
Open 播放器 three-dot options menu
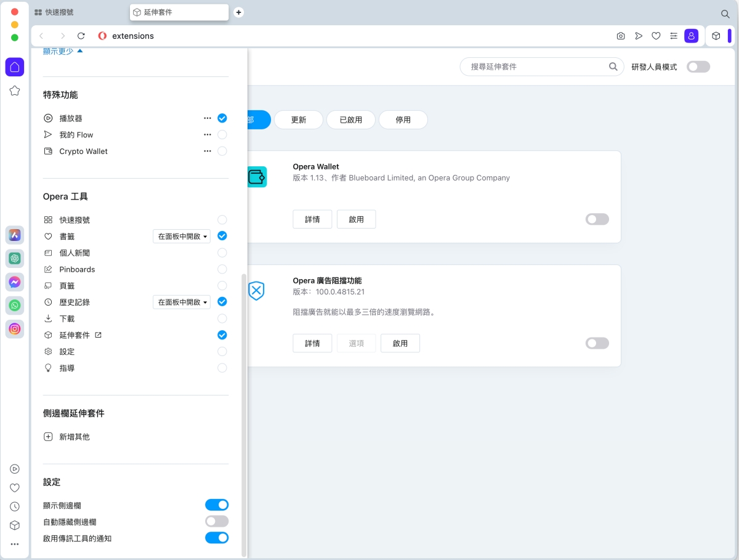(208, 118)
